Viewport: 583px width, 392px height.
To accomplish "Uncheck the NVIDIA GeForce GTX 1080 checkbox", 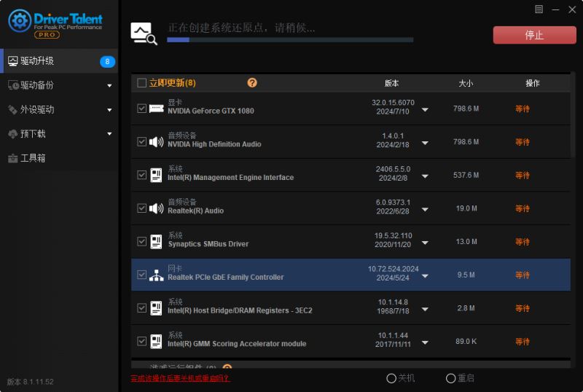I will tap(141, 109).
